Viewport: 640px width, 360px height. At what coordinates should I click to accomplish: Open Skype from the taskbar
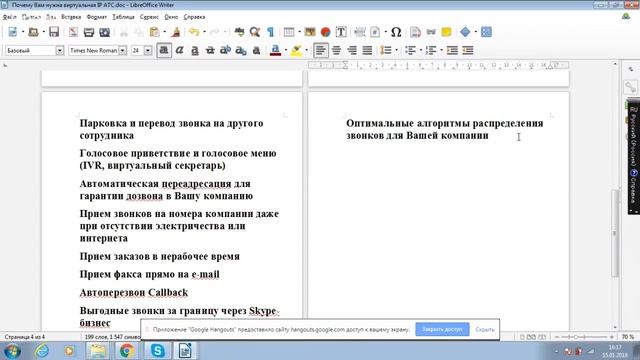(157, 351)
